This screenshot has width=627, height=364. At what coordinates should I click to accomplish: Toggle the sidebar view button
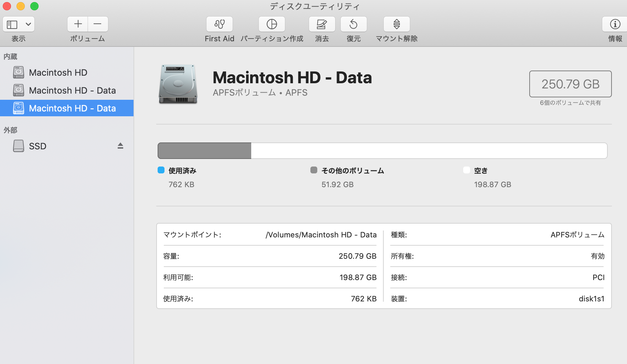pyautogui.click(x=12, y=24)
